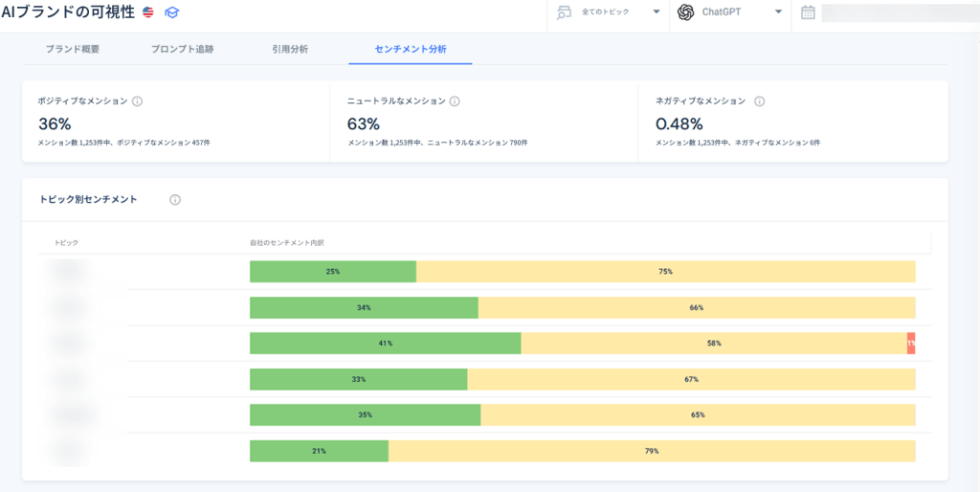Select the センチメント分析 tab

[411, 50]
